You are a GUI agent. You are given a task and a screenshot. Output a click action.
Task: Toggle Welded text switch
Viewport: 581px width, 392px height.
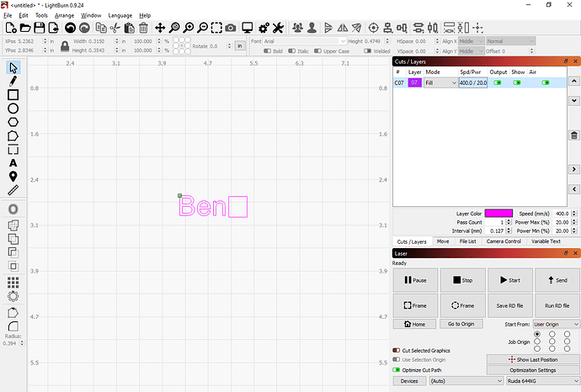coord(368,51)
